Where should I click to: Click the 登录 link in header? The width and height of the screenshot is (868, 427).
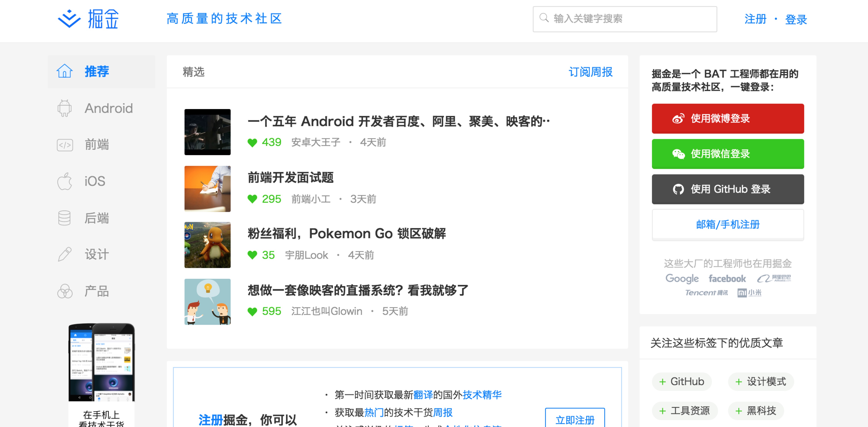[x=796, y=19]
